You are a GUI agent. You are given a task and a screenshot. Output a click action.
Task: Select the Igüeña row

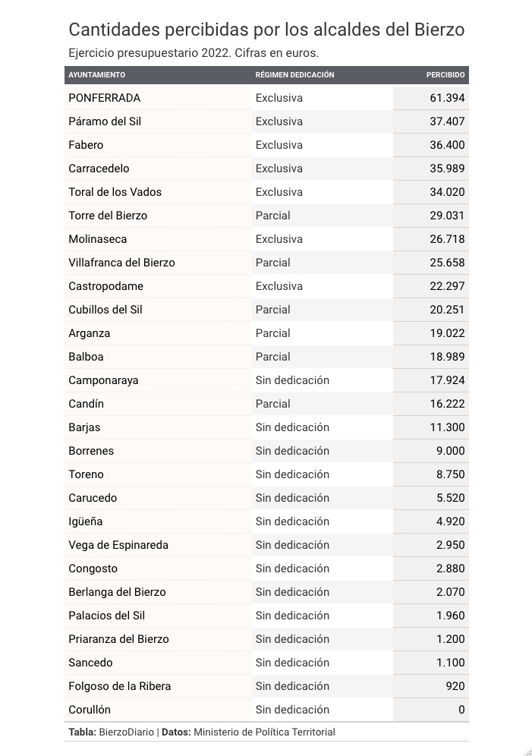click(266, 521)
